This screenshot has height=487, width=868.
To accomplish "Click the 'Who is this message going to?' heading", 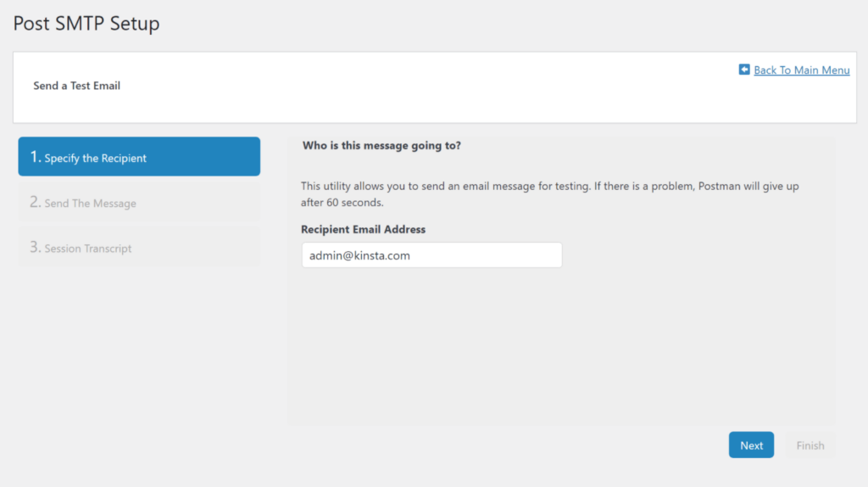I will [381, 146].
